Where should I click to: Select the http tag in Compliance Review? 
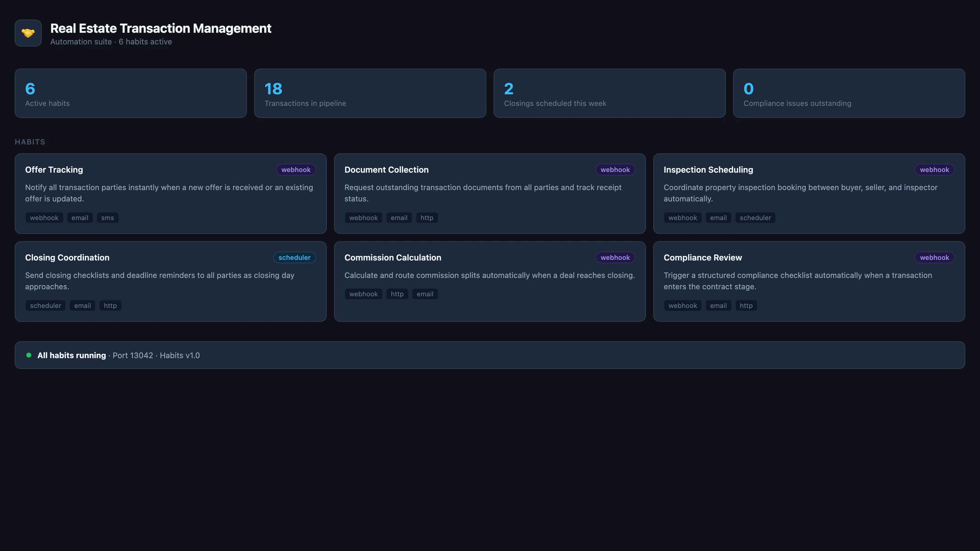pyautogui.click(x=746, y=306)
